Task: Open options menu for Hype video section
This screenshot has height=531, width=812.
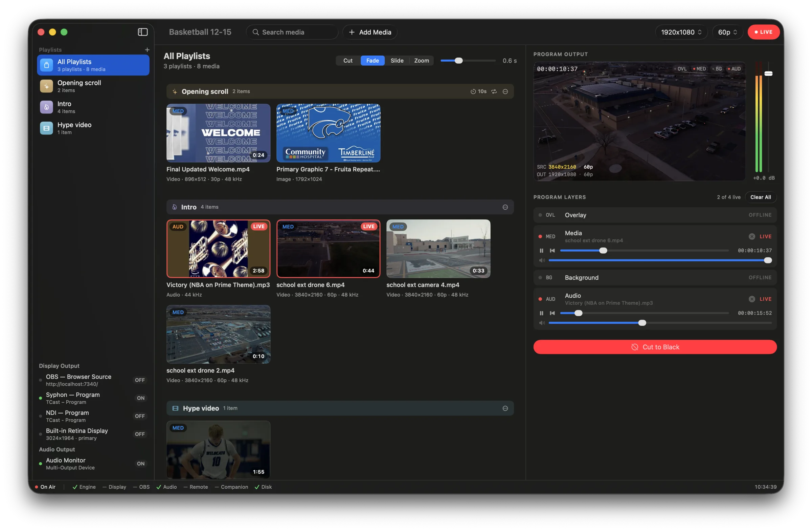Action: pyautogui.click(x=505, y=408)
